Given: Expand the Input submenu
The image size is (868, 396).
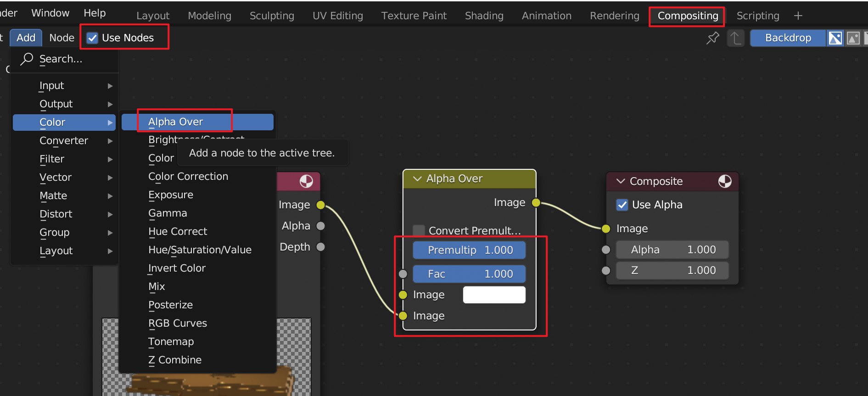Looking at the screenshot, I should click(64, 86).
